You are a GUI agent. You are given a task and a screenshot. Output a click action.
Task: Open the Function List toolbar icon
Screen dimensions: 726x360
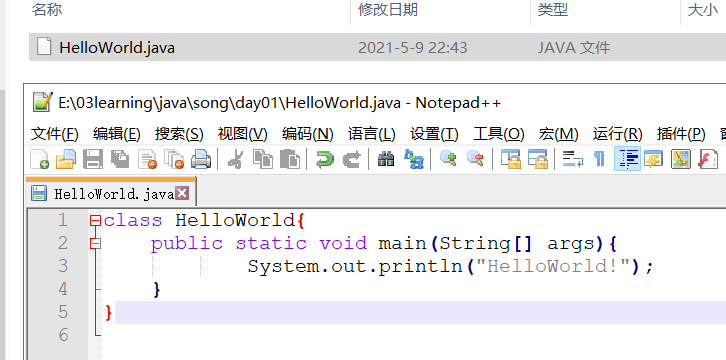[708, 159]
